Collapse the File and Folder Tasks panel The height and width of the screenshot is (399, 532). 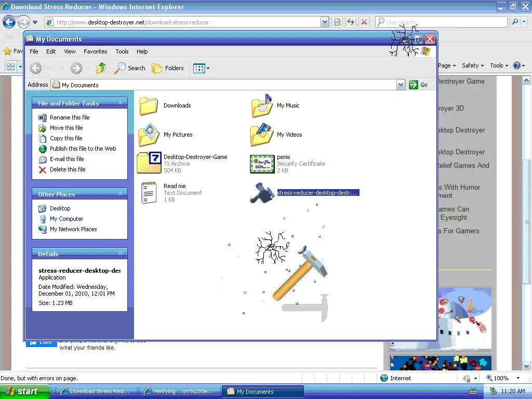coord(120,103)
